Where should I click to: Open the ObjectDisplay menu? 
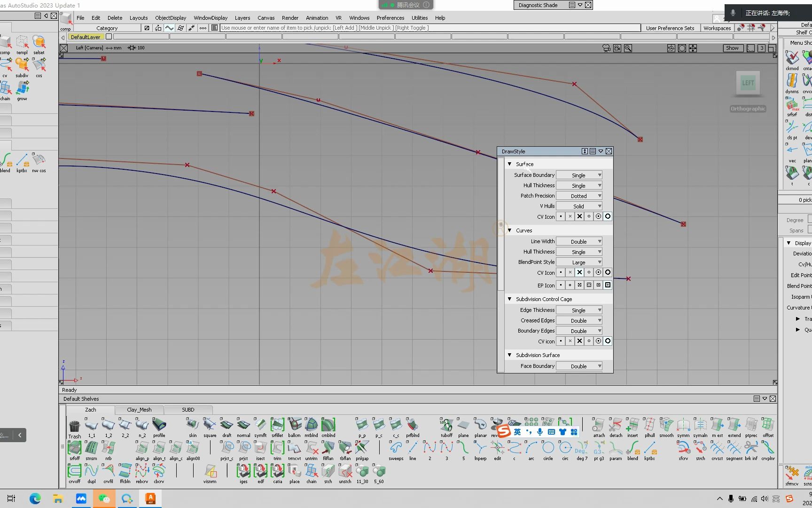[171, 18]
